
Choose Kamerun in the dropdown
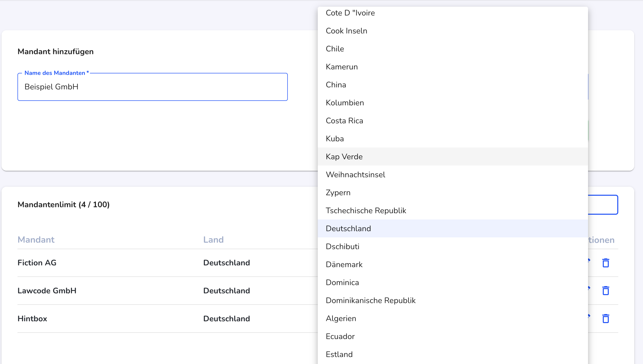coord(453,67)
